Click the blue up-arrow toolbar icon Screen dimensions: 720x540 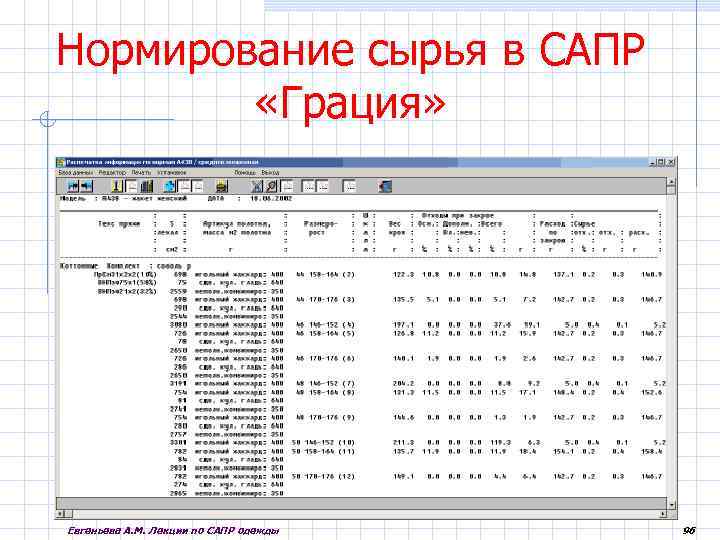[170, 186]
